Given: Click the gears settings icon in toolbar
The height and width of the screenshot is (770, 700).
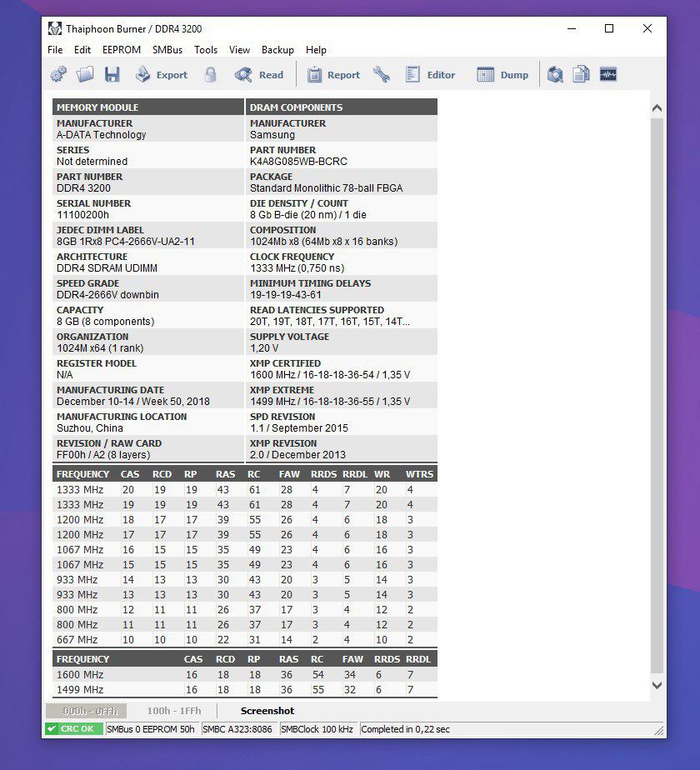Looking at the screenshot, I should point(59,75).
